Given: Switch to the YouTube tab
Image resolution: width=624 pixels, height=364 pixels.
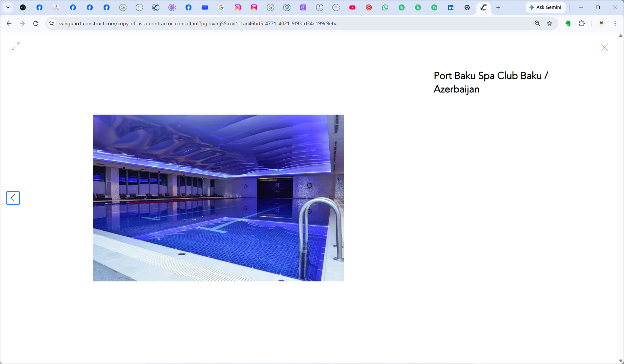Looking at the screenshot, I should tap(352, 7).
